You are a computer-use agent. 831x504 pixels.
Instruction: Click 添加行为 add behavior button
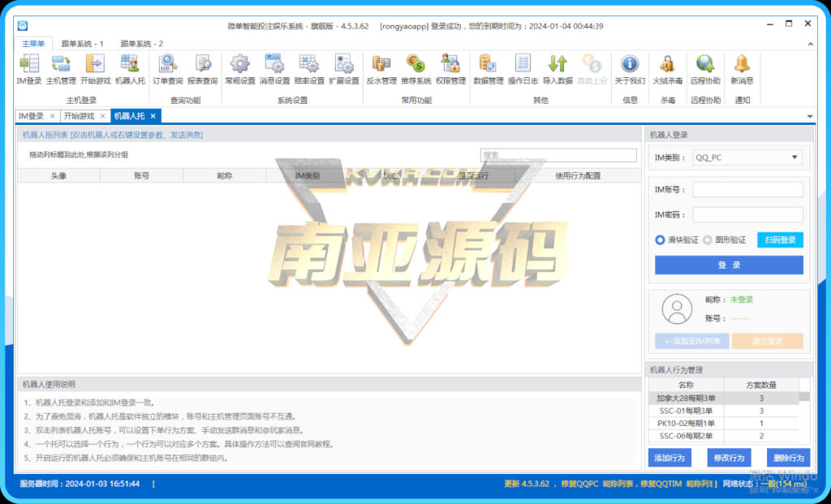pyautogui.click(x=670, y=458)
